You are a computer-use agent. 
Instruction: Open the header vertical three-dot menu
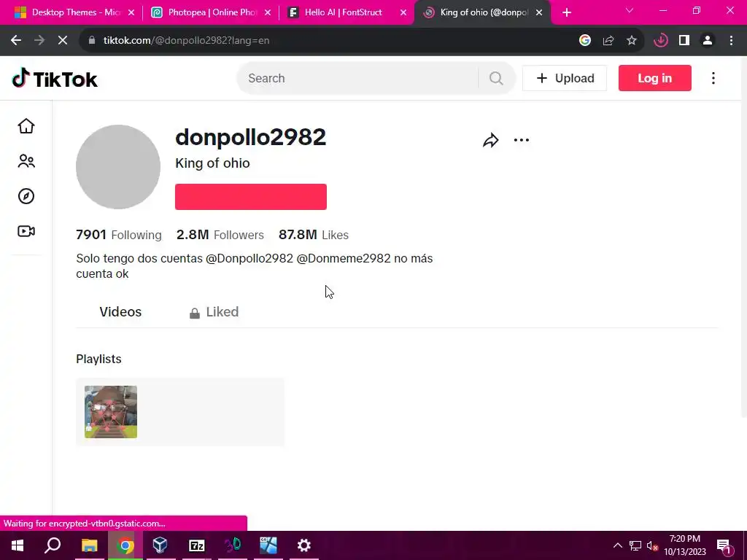(x=713, y=78)
